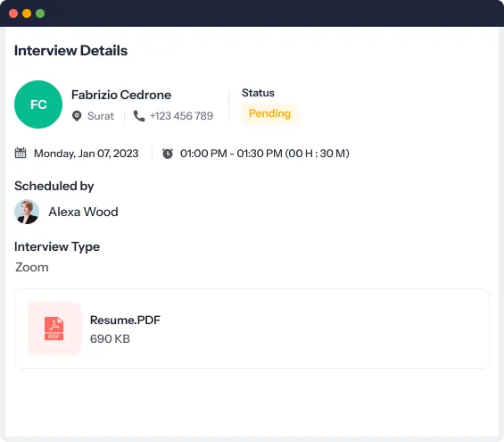504x442 pixels.
Task: Click the phone number +123 456 789
Action: pos(182,116)
